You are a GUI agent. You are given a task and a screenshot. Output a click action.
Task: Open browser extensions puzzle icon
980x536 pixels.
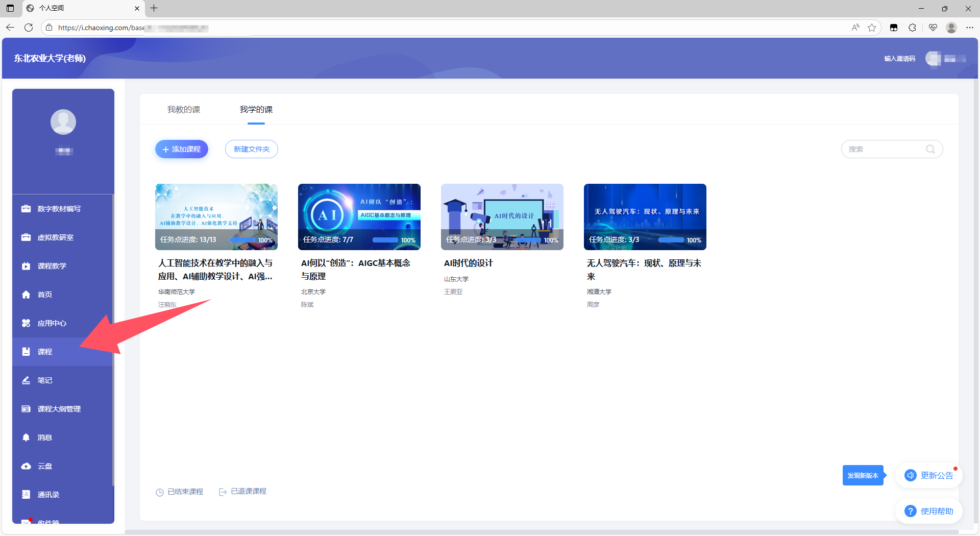click(913, 28)
